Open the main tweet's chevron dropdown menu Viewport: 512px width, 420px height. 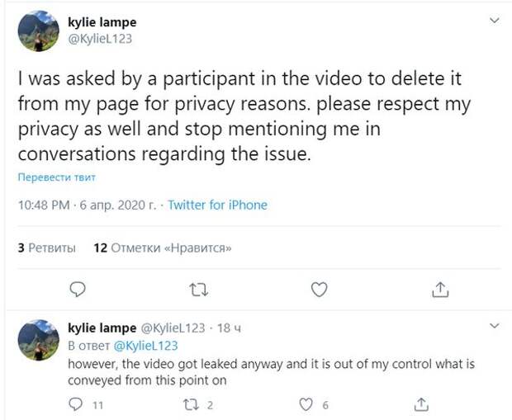click(x=495, y=21)
